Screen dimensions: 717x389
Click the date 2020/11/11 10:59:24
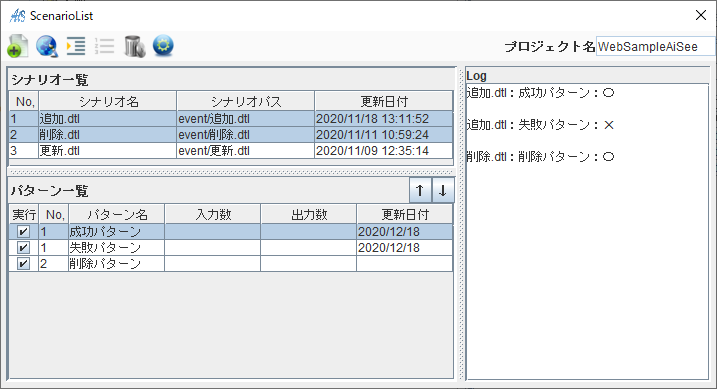click(x=383, y=135)
